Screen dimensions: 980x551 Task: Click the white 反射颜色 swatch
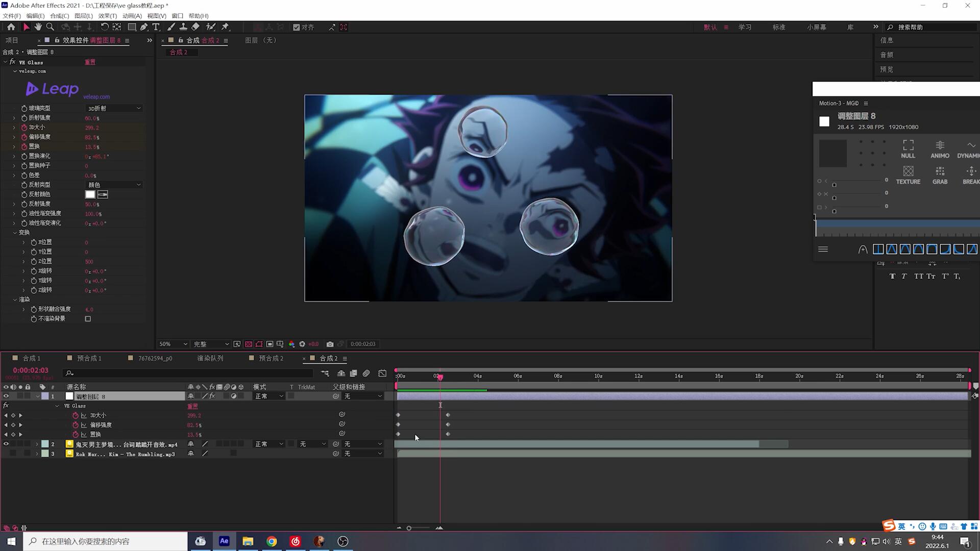coord(90,194)
